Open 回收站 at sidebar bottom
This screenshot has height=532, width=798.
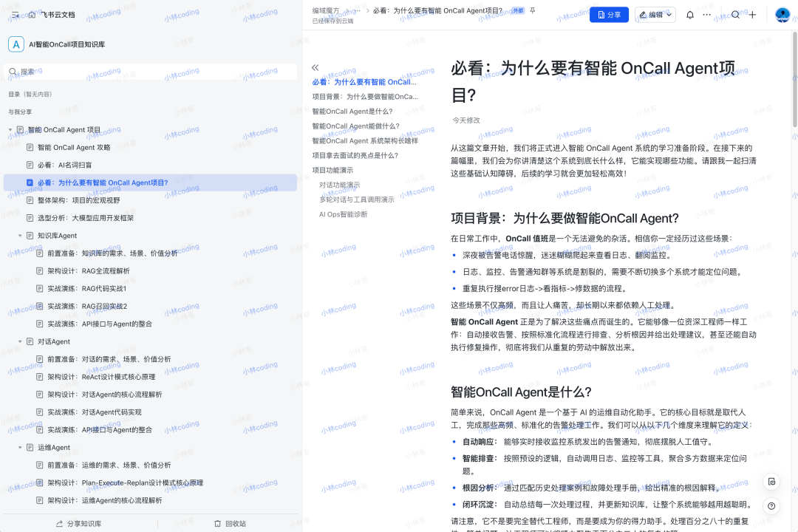click(230, 523)
